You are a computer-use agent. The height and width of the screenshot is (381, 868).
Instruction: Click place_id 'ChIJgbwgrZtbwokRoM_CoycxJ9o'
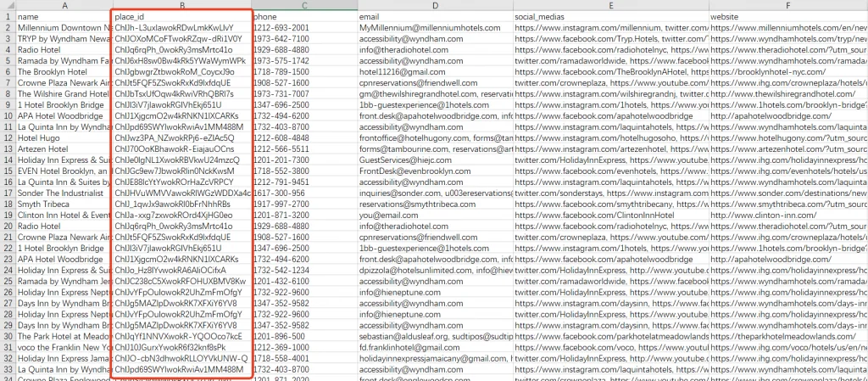182,72
